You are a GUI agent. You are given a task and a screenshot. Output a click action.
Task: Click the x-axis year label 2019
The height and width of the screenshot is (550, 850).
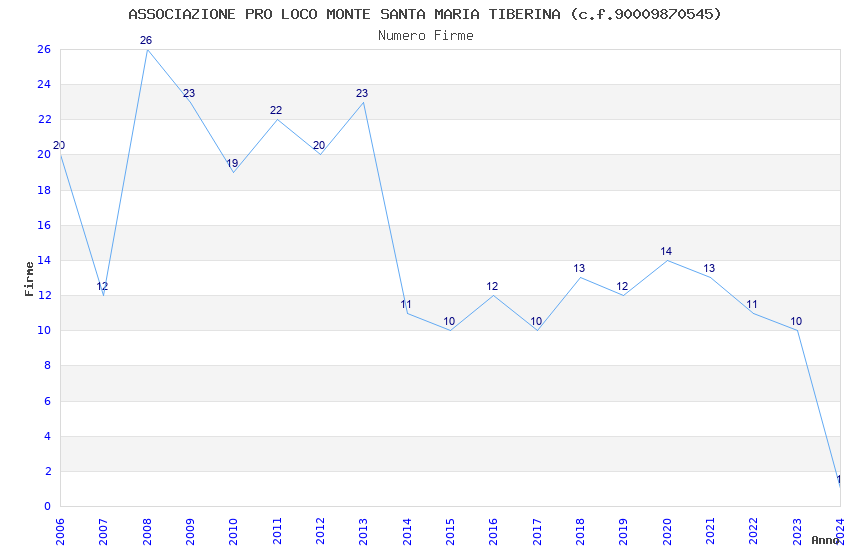(623, 532)
